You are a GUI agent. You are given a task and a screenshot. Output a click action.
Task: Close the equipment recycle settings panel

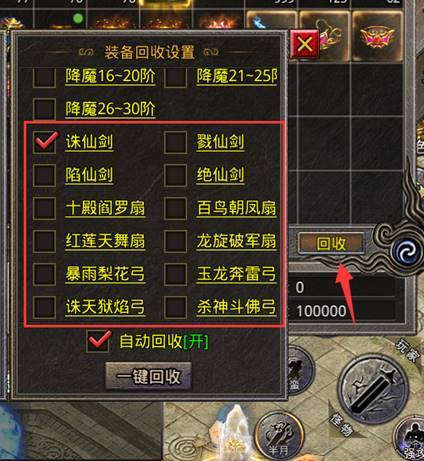[305, 44]
